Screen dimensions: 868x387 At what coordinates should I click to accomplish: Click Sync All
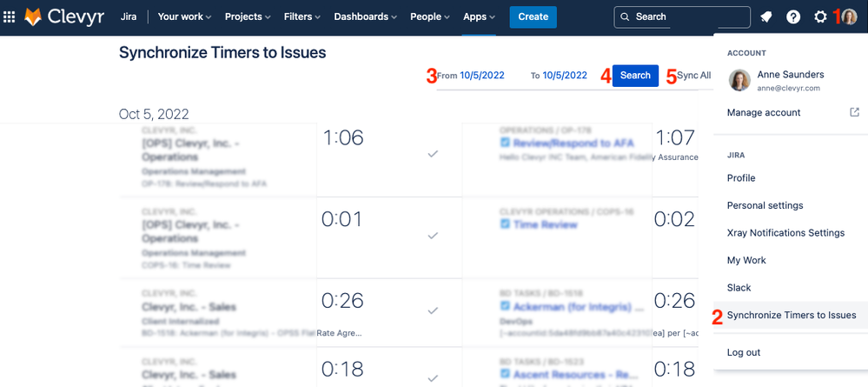click(x=694, y=76)
